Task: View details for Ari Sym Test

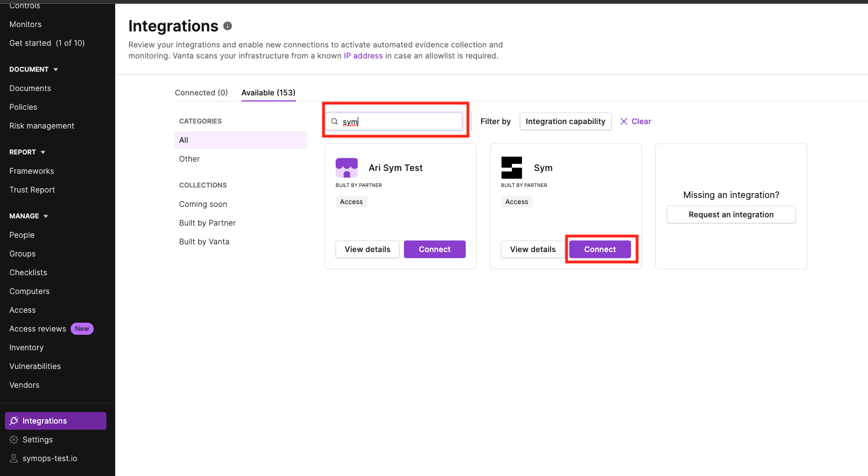Action: click(368, 249)
